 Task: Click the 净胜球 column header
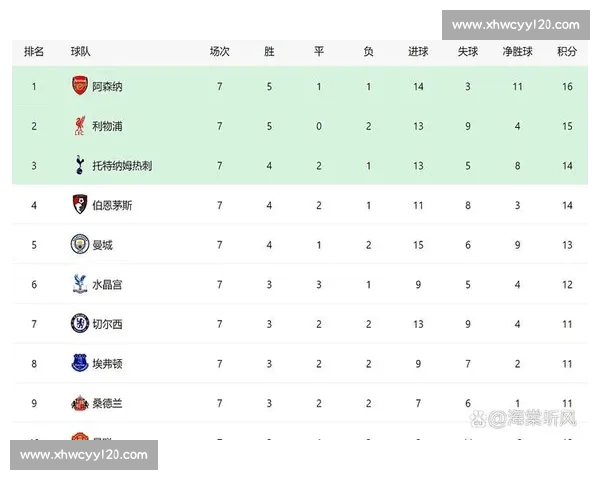[517, 51]
